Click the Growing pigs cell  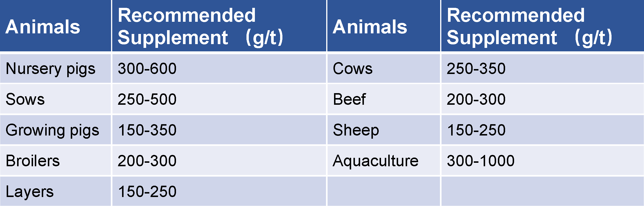point(55,130)
